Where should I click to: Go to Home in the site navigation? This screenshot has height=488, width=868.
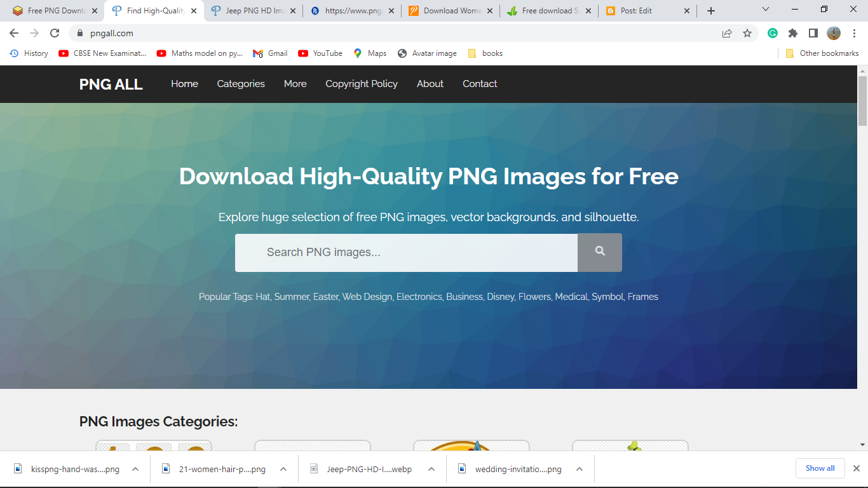pos(184,84)
